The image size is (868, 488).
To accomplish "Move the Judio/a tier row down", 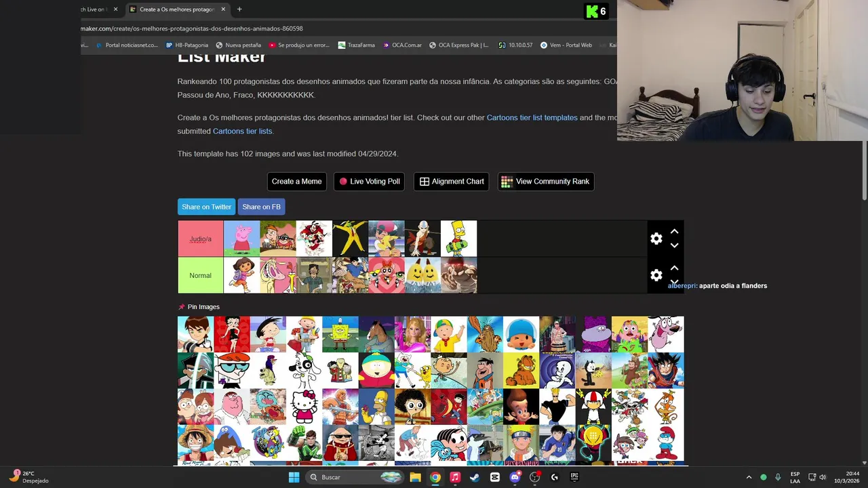I will [674, 245].
